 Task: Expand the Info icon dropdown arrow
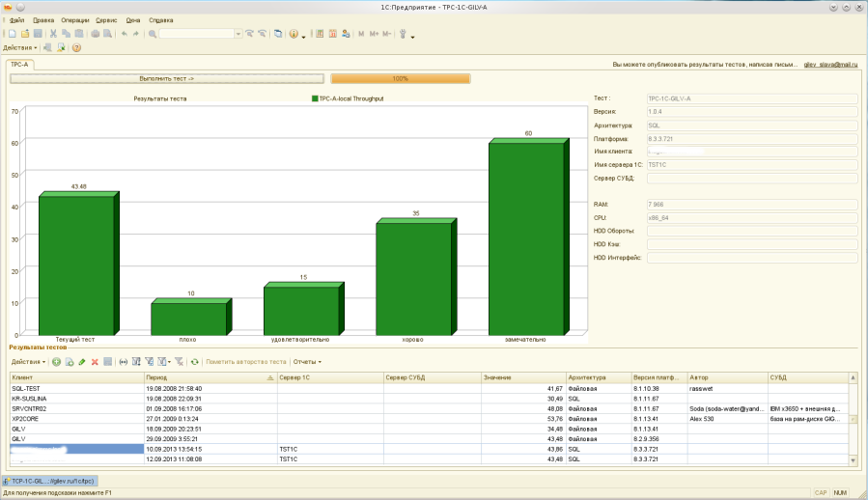303,37
